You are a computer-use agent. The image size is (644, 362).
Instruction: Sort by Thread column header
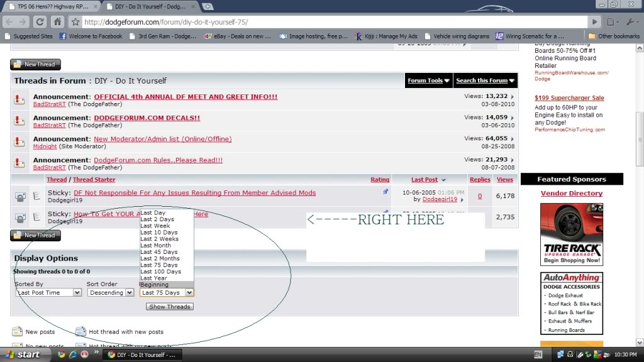tap(57, 180)
